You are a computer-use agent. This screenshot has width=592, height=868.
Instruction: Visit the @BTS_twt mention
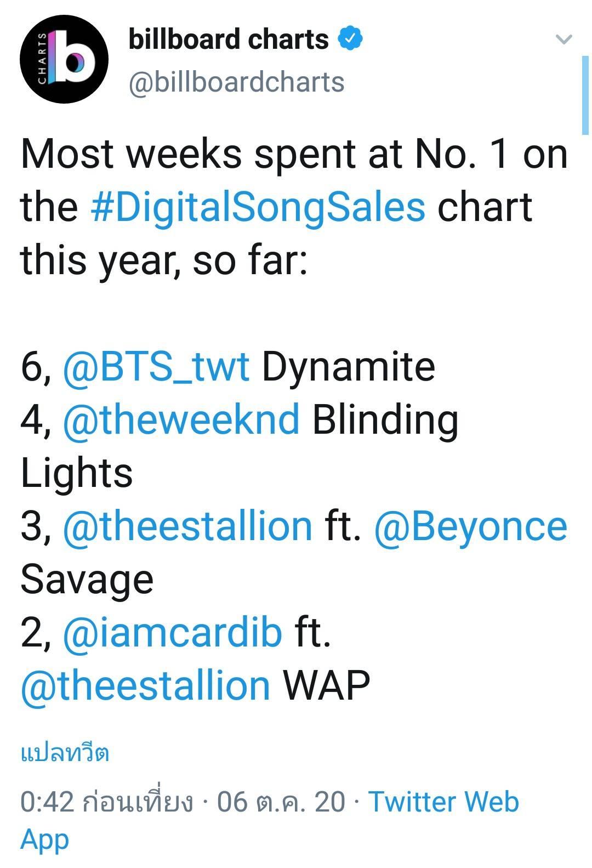point(156,366)
